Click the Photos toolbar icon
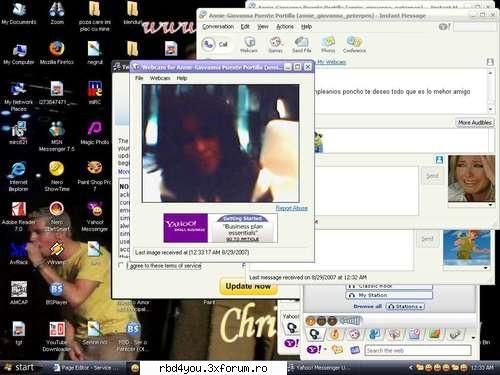500x375 pixels. tap(328, 45)
